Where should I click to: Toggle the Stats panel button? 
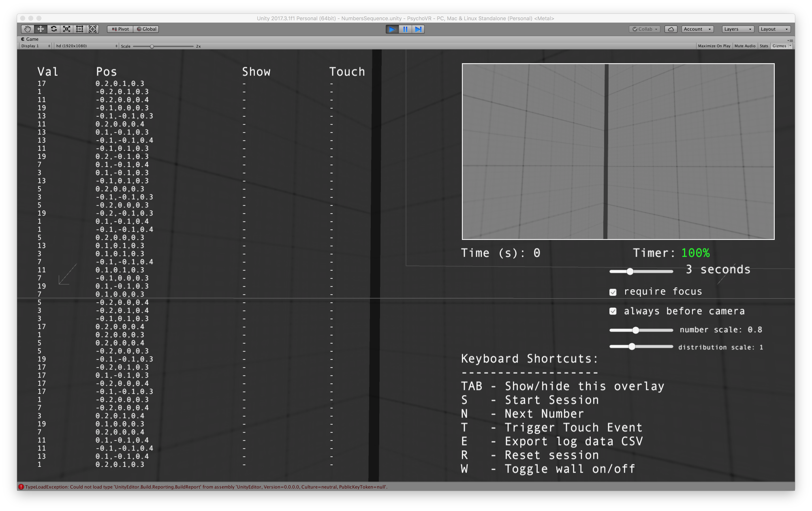(x=764, y=46)
